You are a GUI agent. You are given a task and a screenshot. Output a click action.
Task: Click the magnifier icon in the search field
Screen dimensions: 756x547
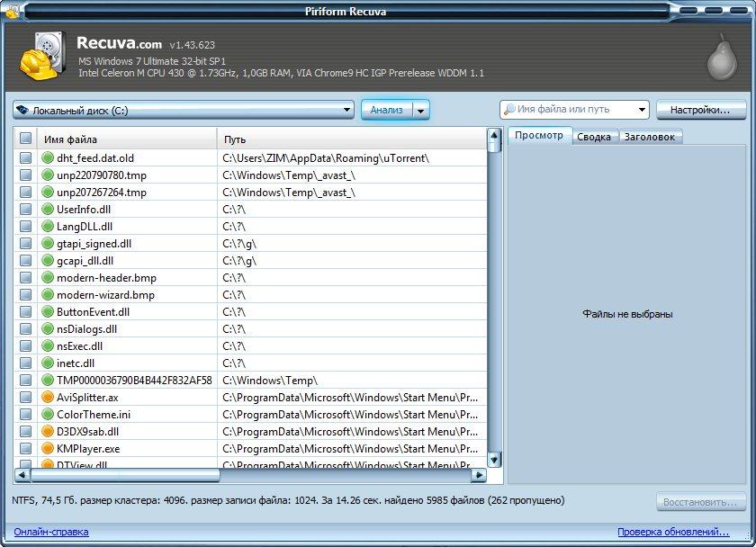tap(509, 110)
